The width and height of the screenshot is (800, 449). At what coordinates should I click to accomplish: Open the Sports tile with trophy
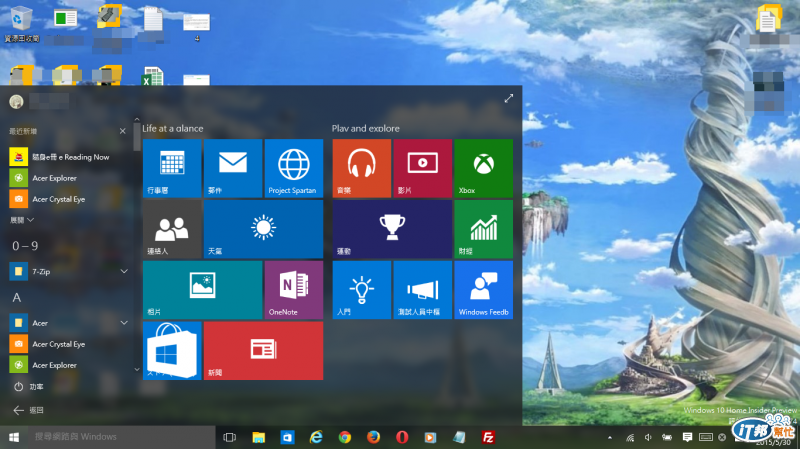pyautogui.click(x=392, y=229)
